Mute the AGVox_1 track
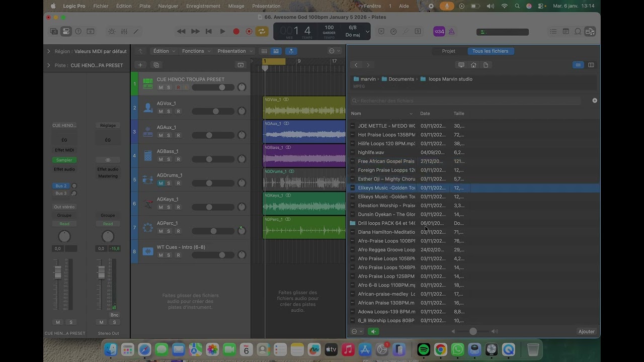 point(161,111)
